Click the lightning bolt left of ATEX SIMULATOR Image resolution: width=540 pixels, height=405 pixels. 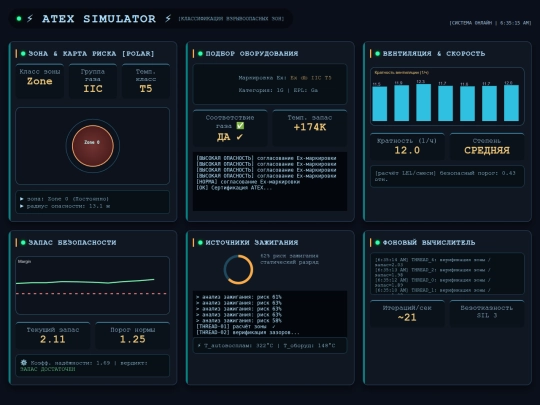tap(30, 19)
